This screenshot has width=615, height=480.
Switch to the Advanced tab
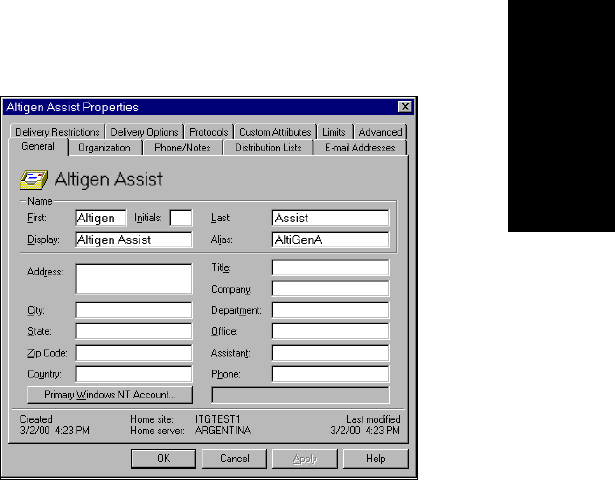380,132
